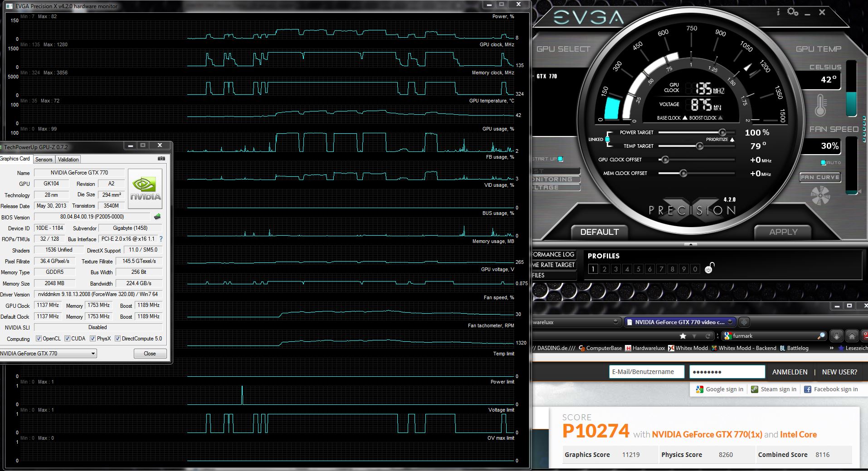Adjust the Power Target slider handle
Viewport: 868px width, 471px height.
pyautogui.click(x=722, y=132)
